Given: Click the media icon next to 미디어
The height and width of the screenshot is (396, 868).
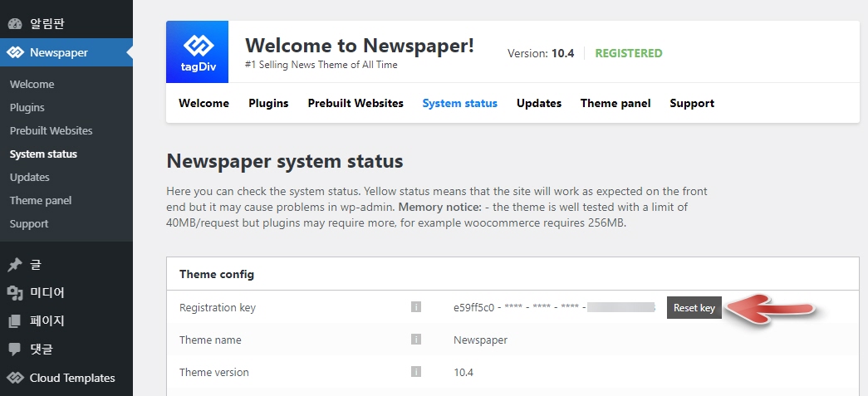Looking at the screenshot, I should point(15,292).
